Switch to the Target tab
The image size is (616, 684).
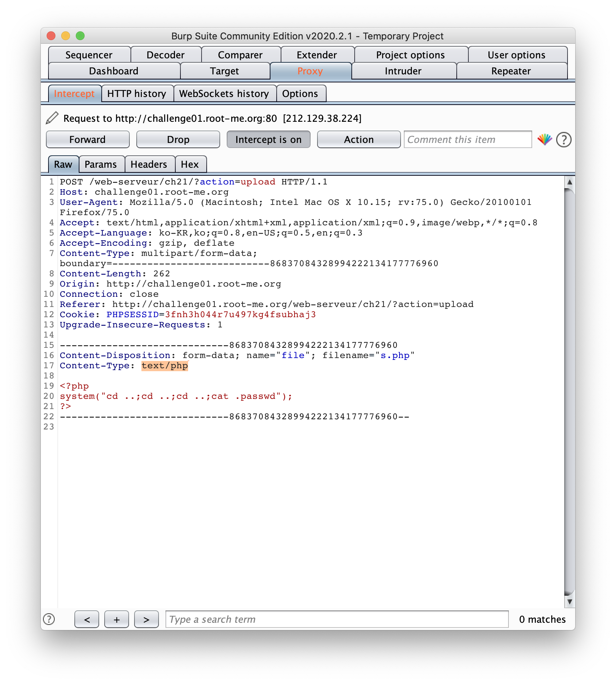225,71
